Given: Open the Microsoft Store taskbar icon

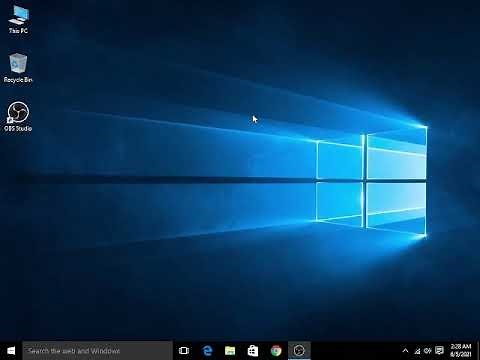Looking at the screenshot, I should (x=253, y=351).
